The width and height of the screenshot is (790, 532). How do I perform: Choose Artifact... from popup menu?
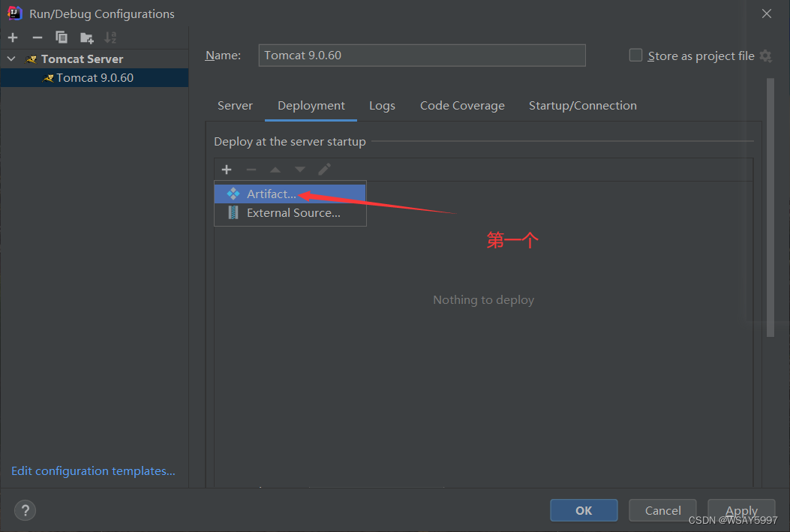(x=290, y=194)
